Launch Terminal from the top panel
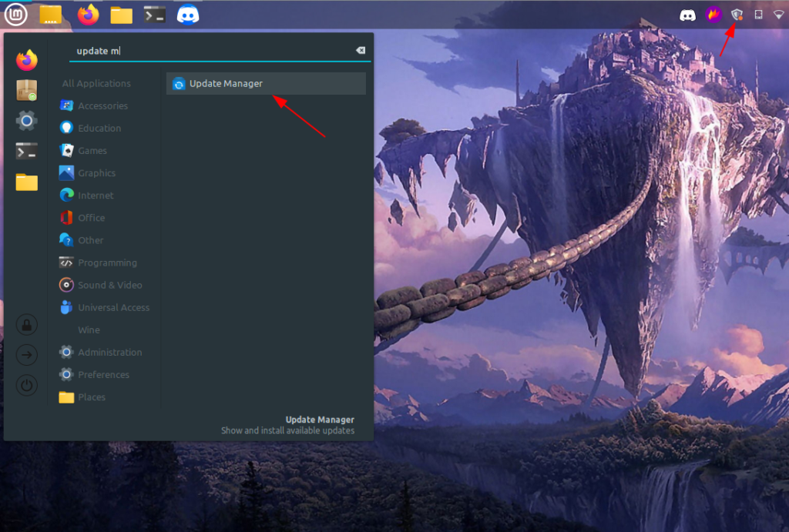 [154, 15]
